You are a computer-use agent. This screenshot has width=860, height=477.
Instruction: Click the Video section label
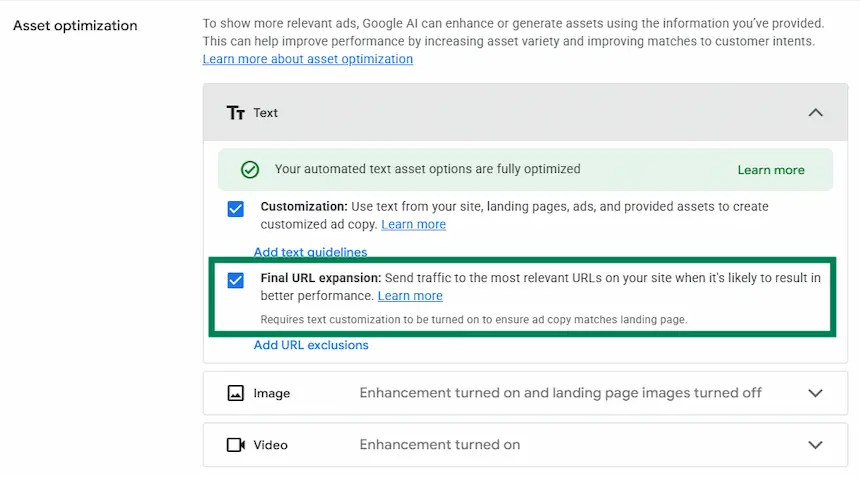(x=271, y=445)
